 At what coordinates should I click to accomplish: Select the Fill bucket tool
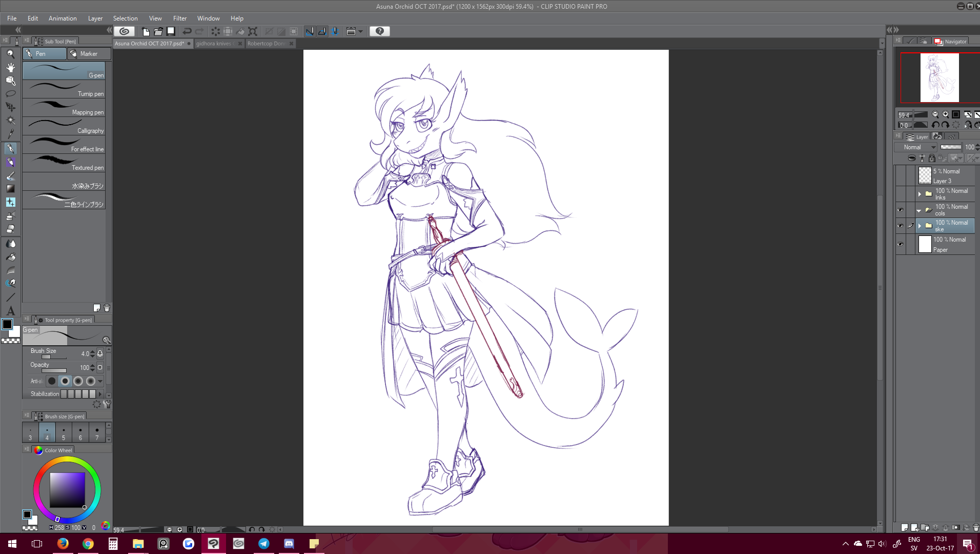[10, 257]
